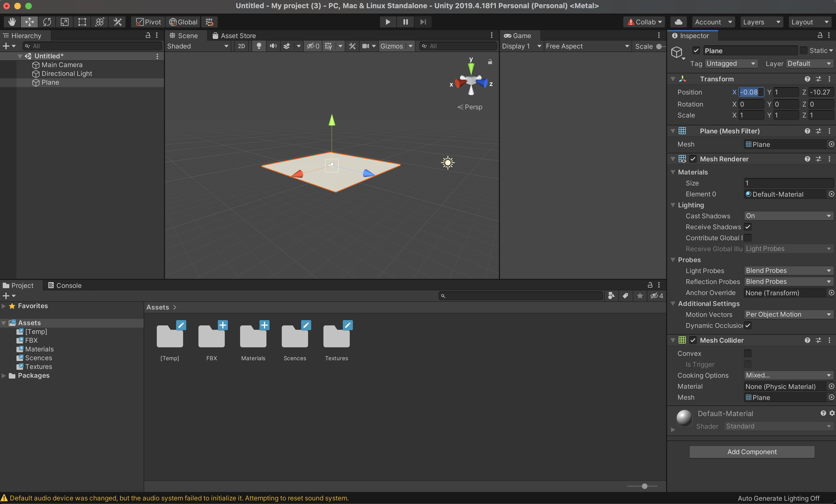Switch to the Console tab

coord(65,285)
